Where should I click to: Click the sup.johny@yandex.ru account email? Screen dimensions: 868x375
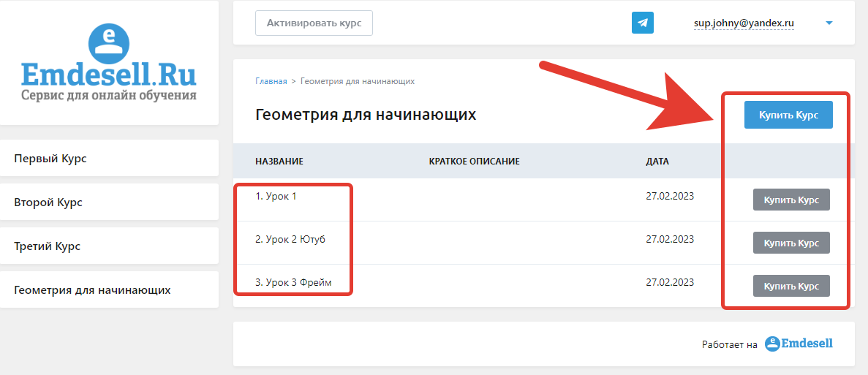(744, 23)
